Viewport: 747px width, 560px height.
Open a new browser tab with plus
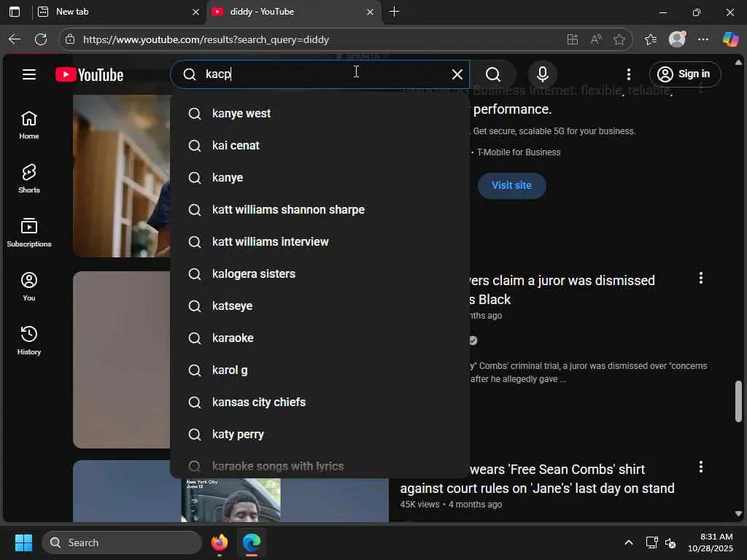coord(394,12)
